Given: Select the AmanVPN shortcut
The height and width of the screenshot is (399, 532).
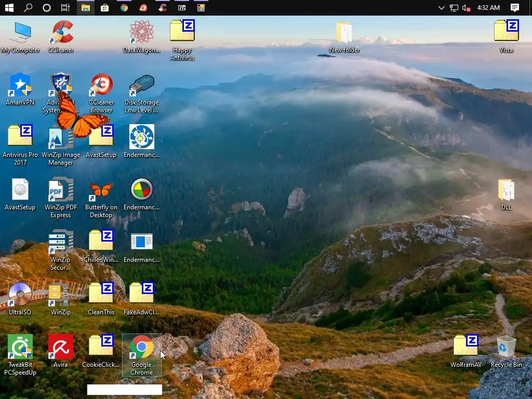Looking at the screenshot, I should [x=20, y=89].
